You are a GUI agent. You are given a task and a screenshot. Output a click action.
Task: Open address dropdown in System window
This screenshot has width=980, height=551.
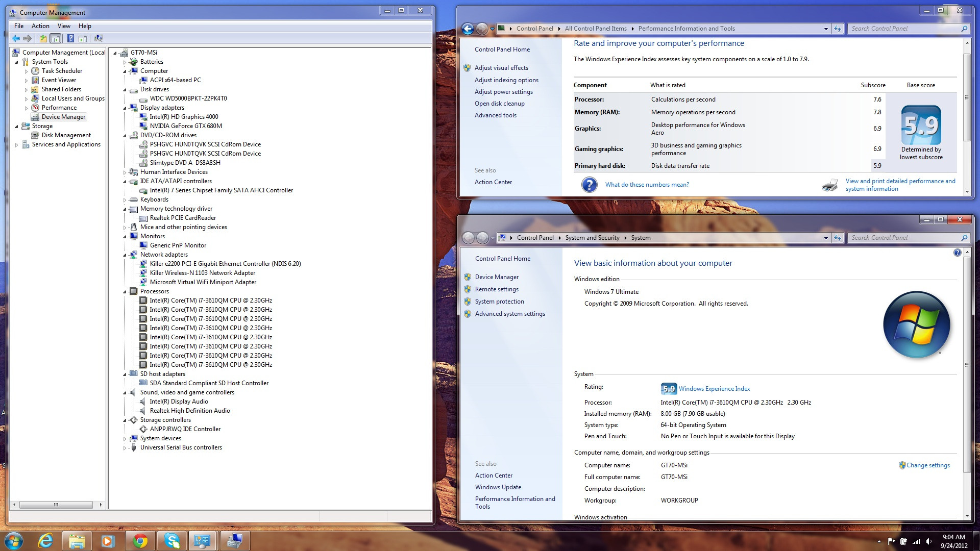tap(826, 238)
